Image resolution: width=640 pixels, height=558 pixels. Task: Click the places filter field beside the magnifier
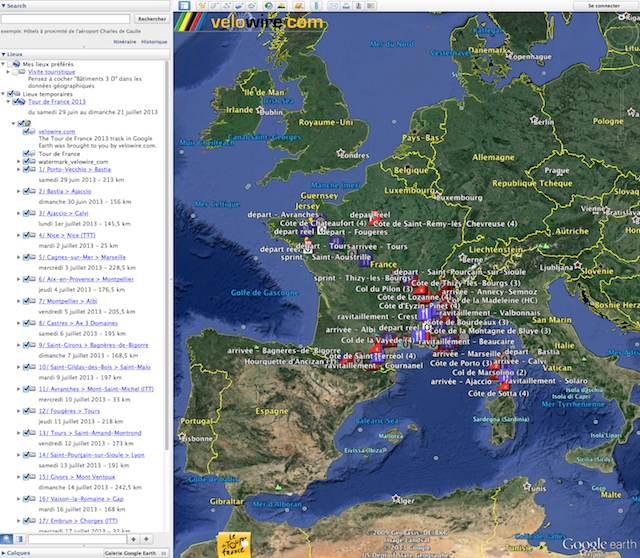click(77, 539)
